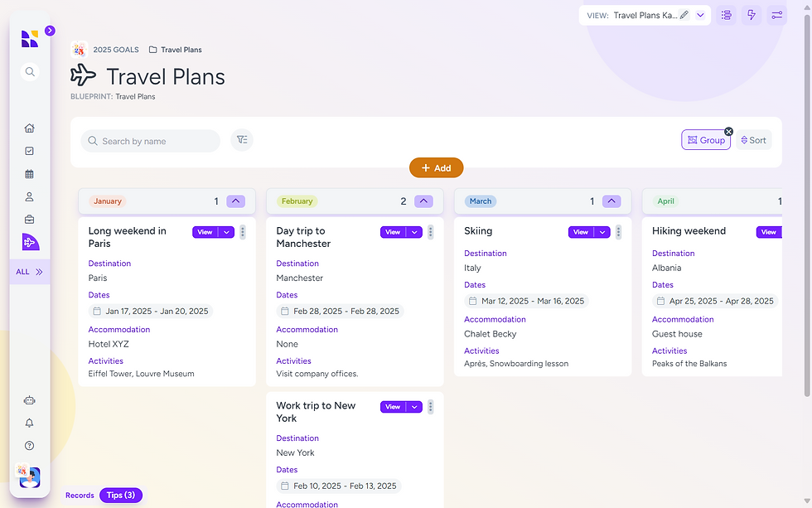812x508 pixels.
Task: Click Chalet Becky accommodation value
Action: pyautogui.click(x=491, y=334)
